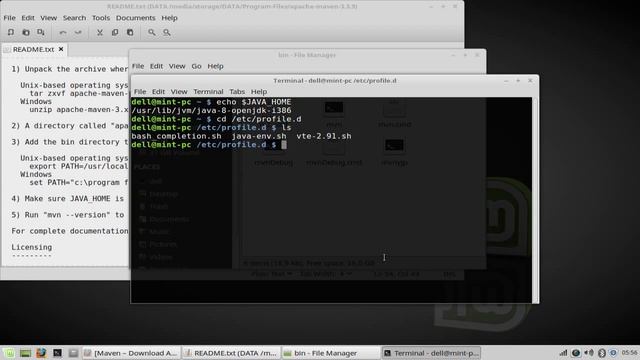Image resolution: width=640 pixels, height=360 pixels.
Task: Open the Go menu in File Manager
Action: pyautogui.click(x=196, y=66)
